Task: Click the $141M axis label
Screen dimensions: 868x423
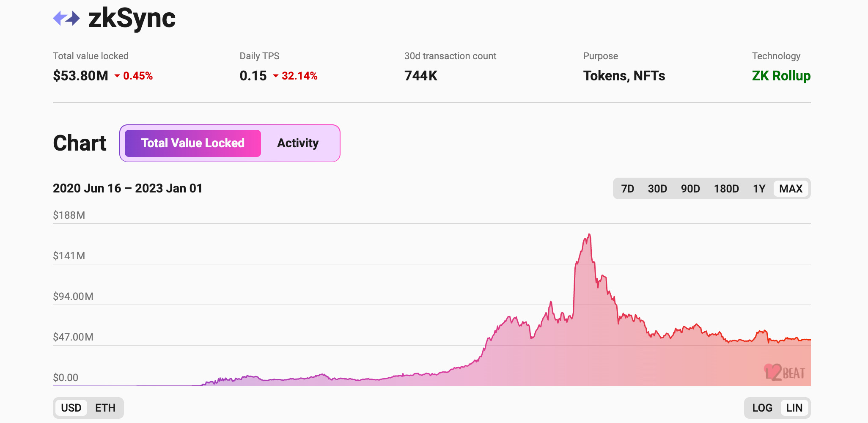Action: tap(69, 256)
